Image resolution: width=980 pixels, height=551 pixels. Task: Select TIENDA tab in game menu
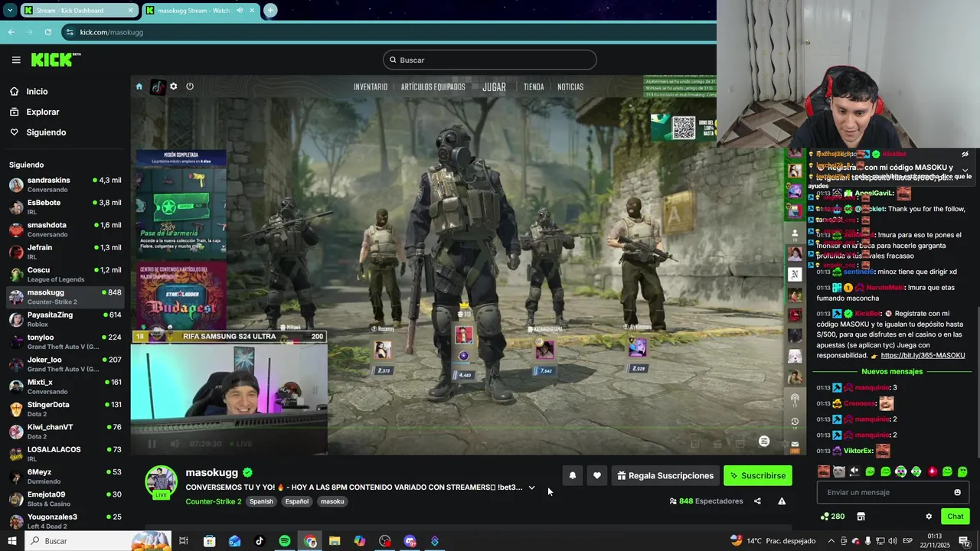pos(534,87)
